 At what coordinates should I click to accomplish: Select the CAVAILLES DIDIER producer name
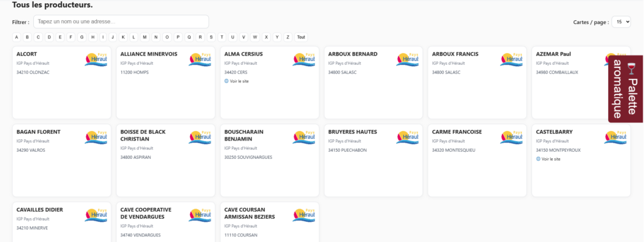tap(40, 209)
